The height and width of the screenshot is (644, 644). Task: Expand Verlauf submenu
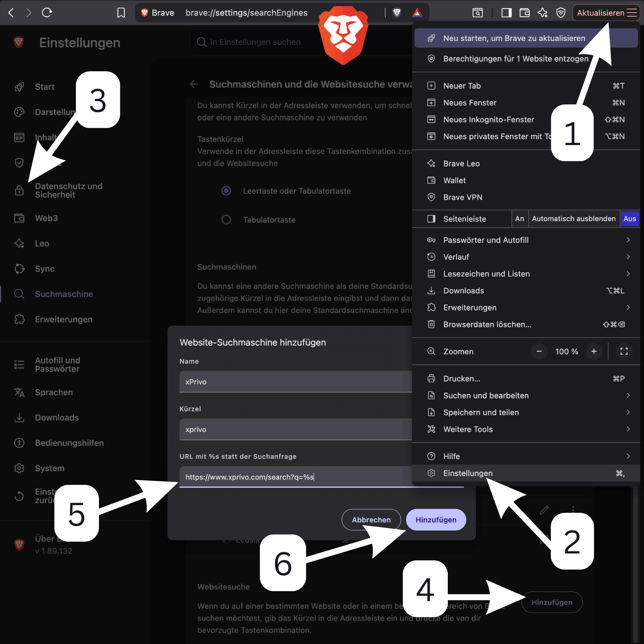click(526, 257)
